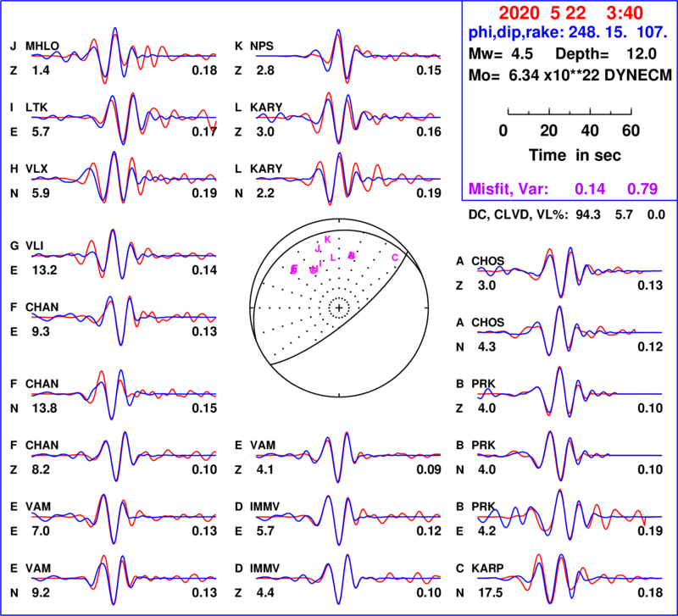Click the value 2.2 under KARY N
Screen dimensions: 678x616
coord(265,193)
